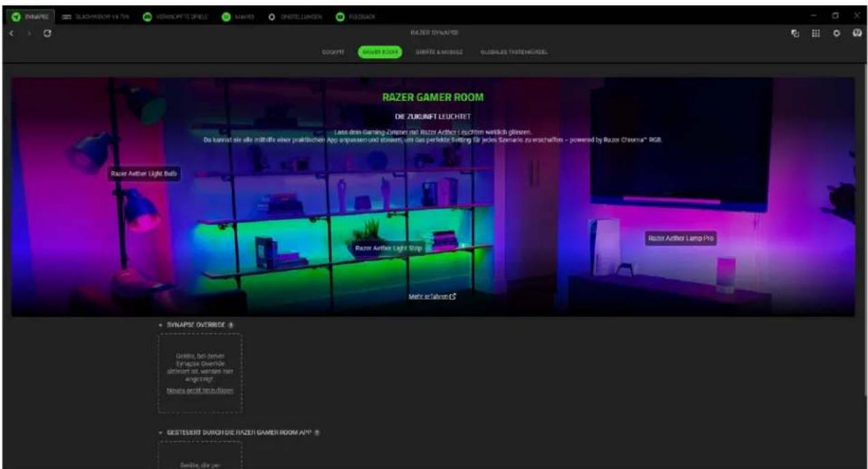This screenshot has height=469, width=868.
Task: Click the overlapping windows icon at top right
Action: pos(794,33)
